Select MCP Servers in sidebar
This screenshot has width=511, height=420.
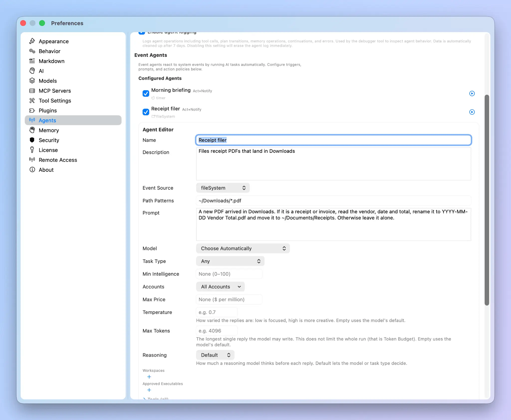click(x=73, y=91)
